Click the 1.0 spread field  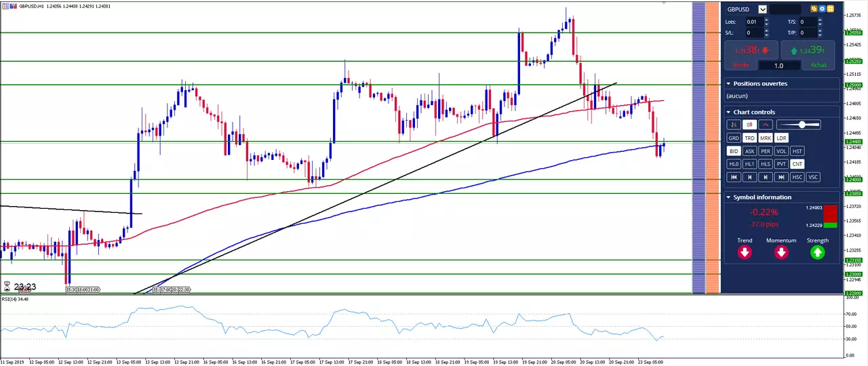[x=779, y=66]
